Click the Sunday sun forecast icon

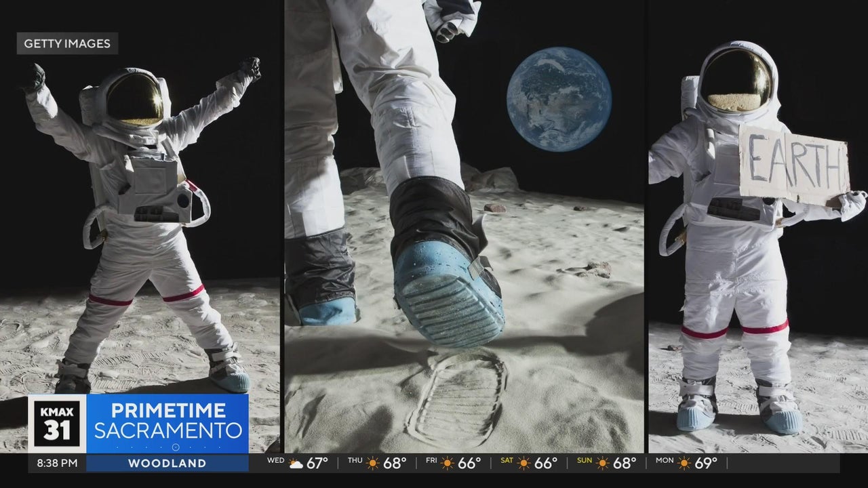[602, 464]
